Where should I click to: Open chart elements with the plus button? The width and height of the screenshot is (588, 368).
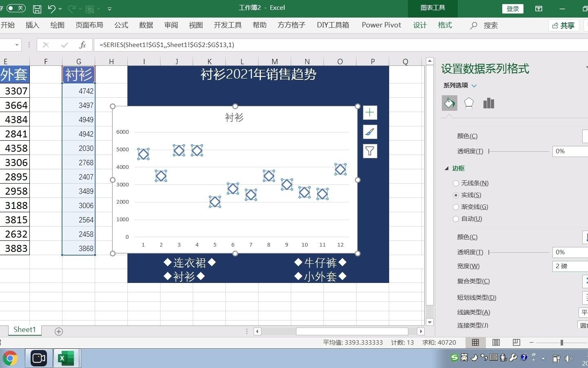point(370,112)
